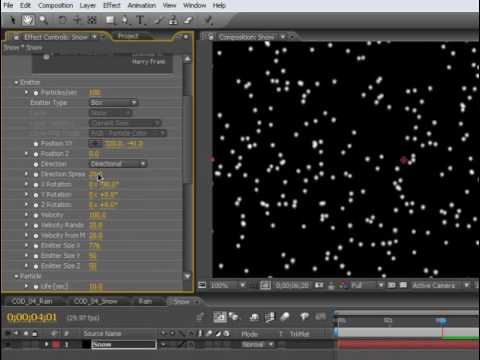Open the Composition menu
Viewport: 480px width, 360px height.
[56, 5]
